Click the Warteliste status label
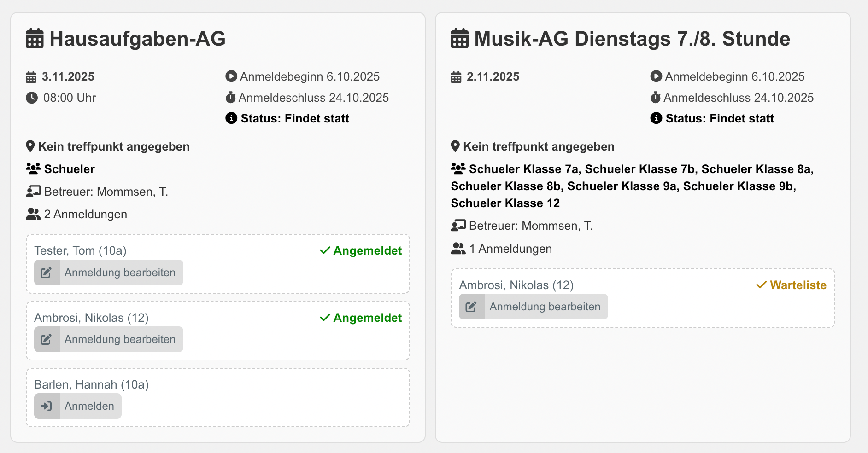 point(798,285)
